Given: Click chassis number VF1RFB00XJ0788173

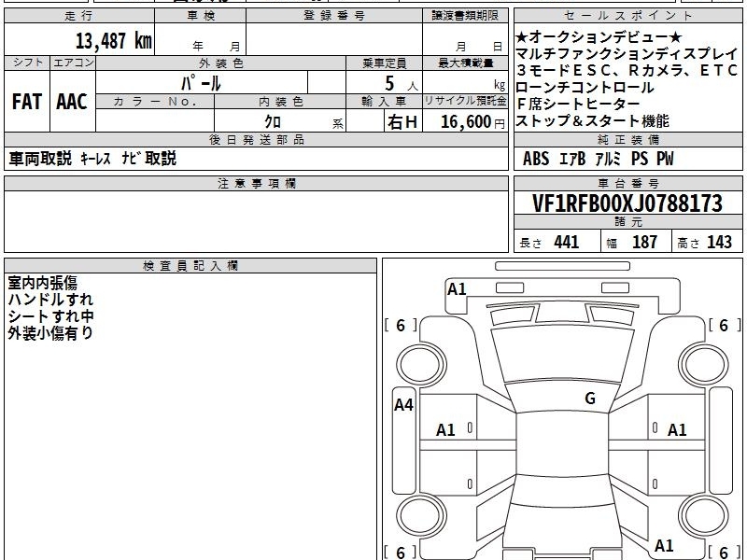Looking at the screenshot, I should (627, 203).
